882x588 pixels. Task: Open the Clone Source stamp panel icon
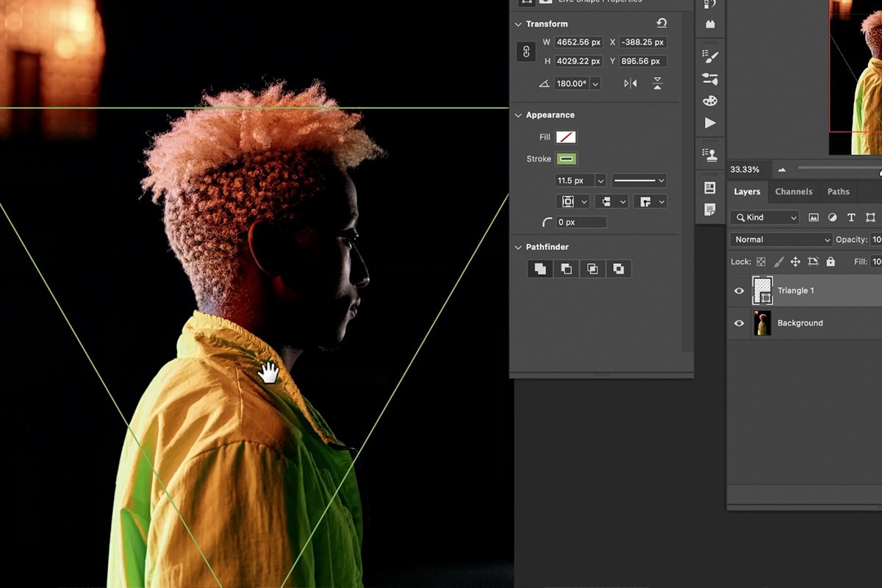click(710, 154)
